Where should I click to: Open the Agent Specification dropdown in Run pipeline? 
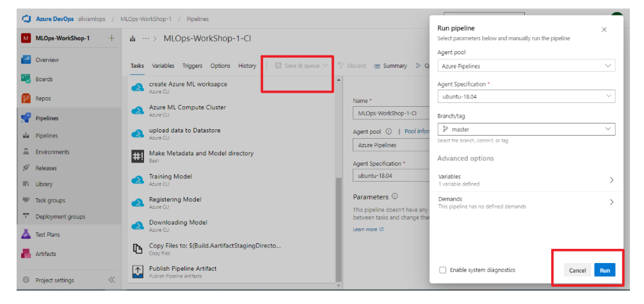pyautogui.click(x=527, y=97)
